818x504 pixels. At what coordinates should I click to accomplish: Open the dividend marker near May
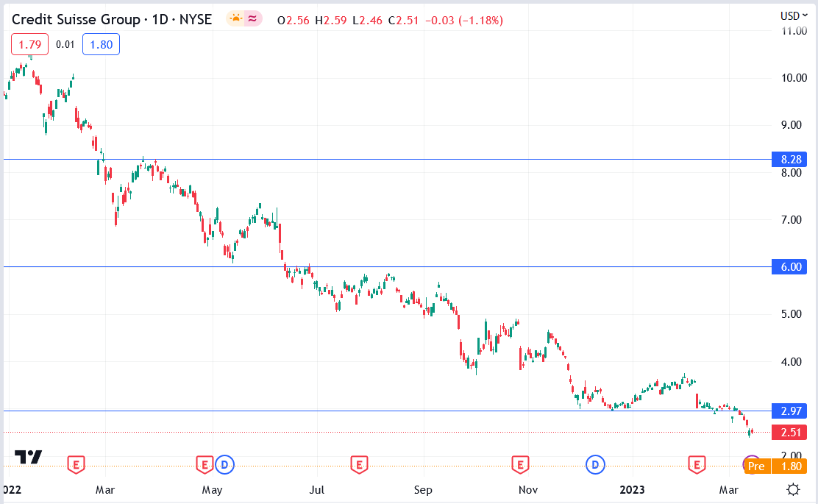[x=224, y=464]
